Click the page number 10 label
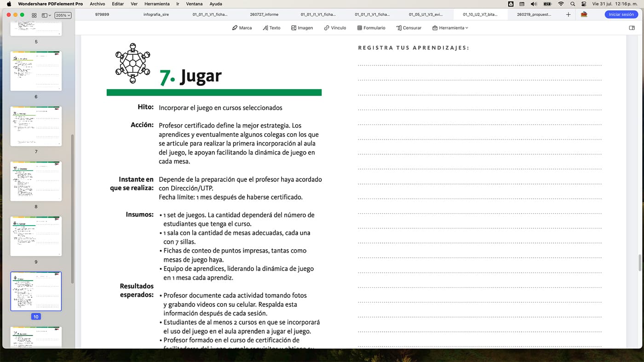The image size is (644, 362). pyautogui.click(x=36, y=317)
